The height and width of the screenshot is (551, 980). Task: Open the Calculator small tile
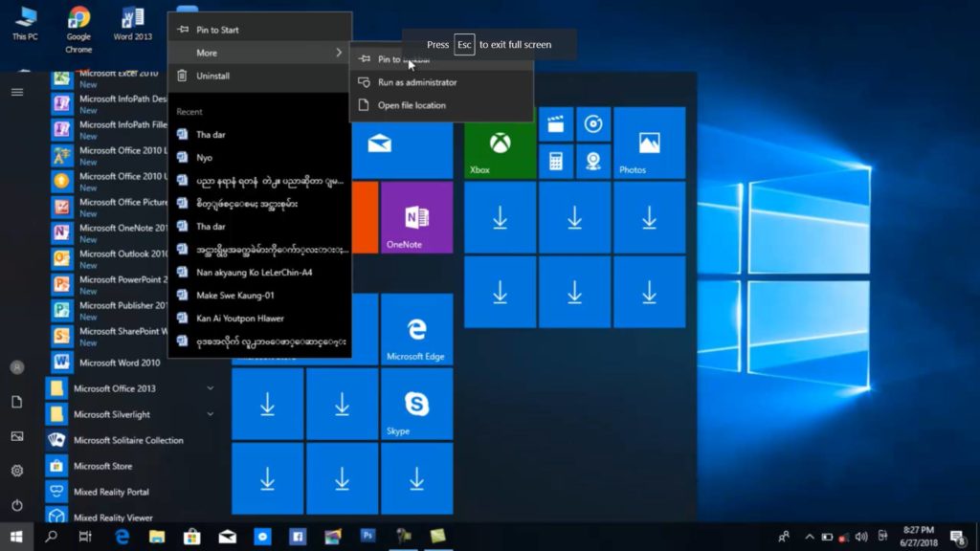pos(556,162)
